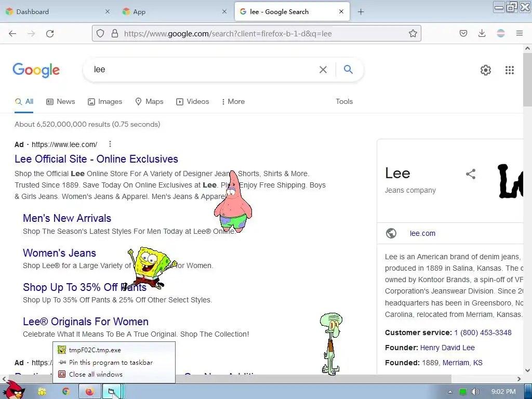Choose Close all windows
This screenshot has width=532, height=399.
[114, 374]
